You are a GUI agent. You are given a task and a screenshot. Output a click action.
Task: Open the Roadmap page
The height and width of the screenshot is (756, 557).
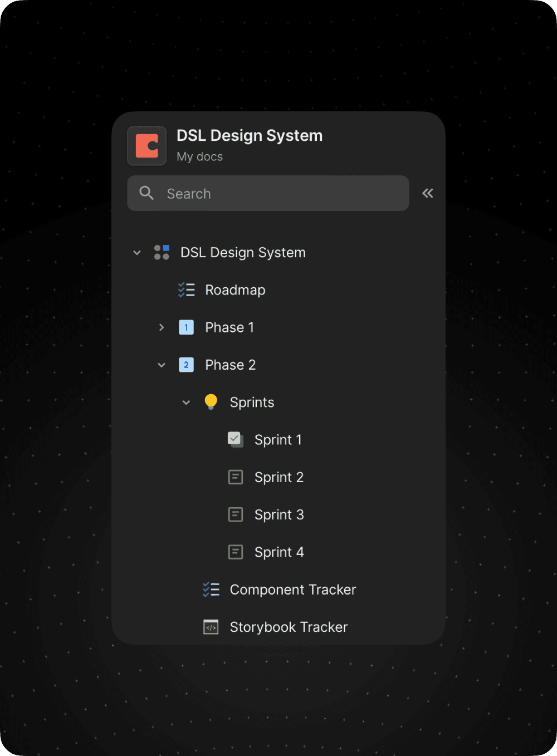[x=235, y=290]
